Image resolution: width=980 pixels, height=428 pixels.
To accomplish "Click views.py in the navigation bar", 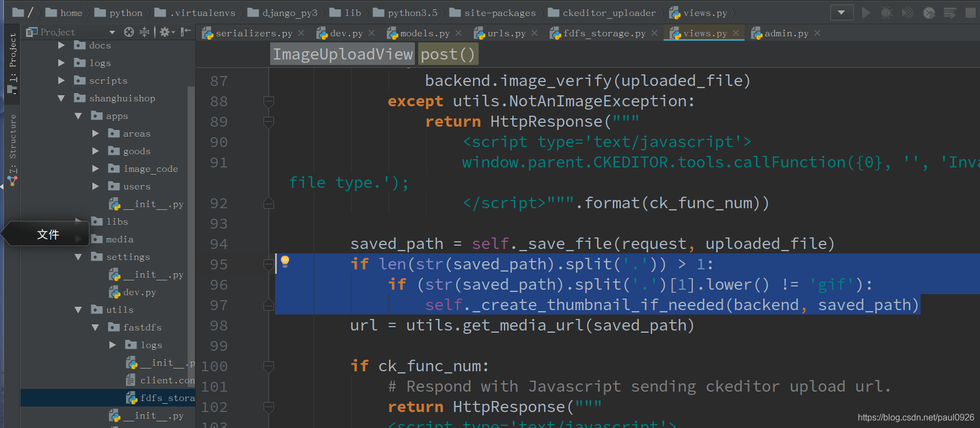I will point(698,13).
